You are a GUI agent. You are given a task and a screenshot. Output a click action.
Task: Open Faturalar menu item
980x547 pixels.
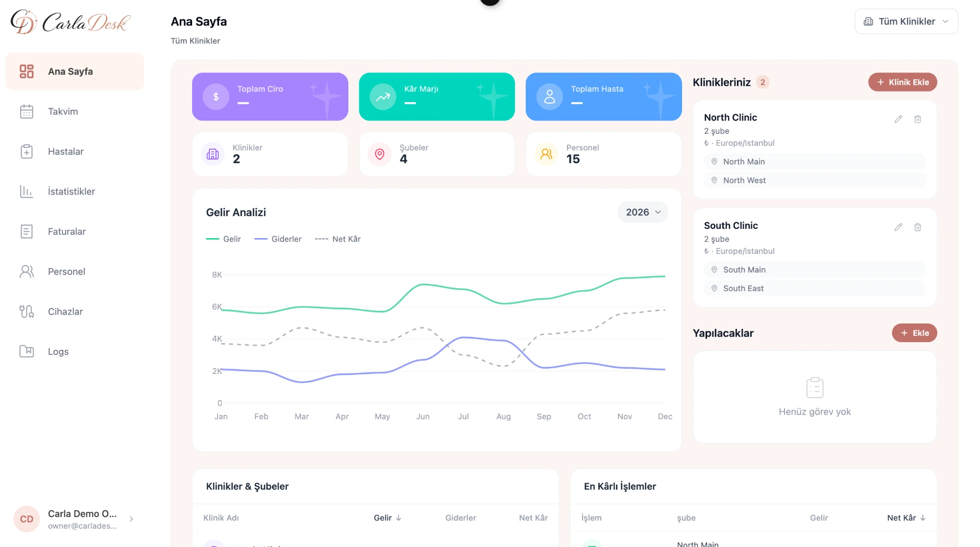point(74,231)
